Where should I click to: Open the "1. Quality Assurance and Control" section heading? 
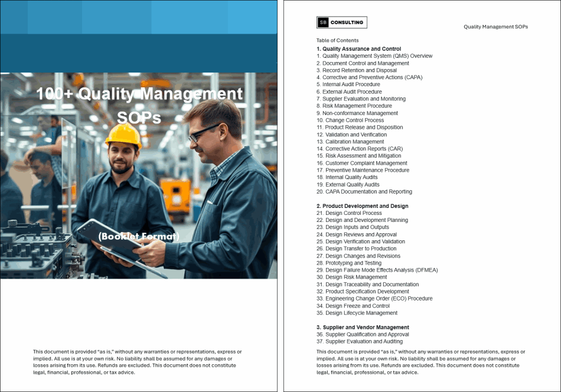click(358, 49)
